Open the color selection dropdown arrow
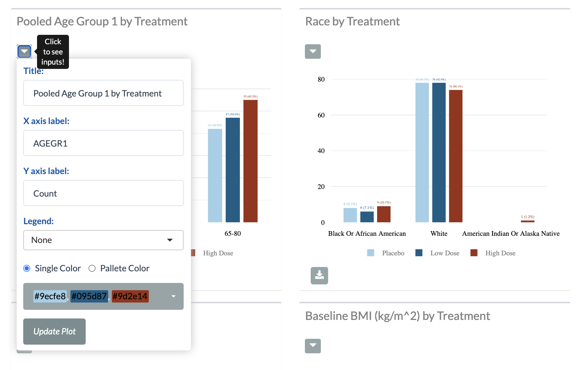Image resolution: width=588 pixels, height=370 pixels. (x=173, y=296)
